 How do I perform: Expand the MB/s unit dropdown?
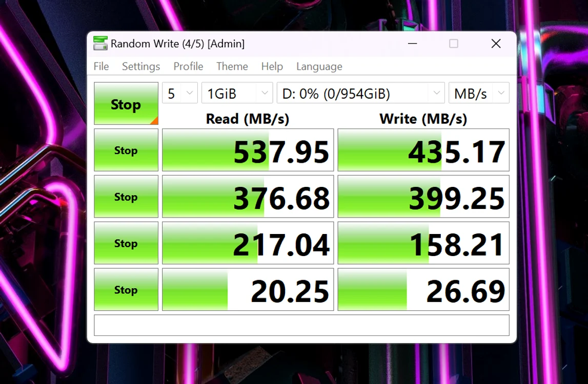pos(479,93)
